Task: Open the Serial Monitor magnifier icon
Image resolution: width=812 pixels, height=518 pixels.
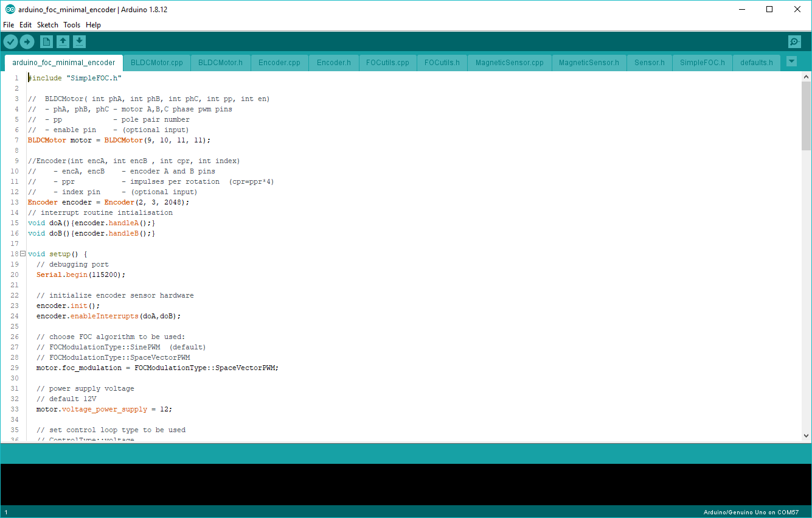Action: coord(794,41)
